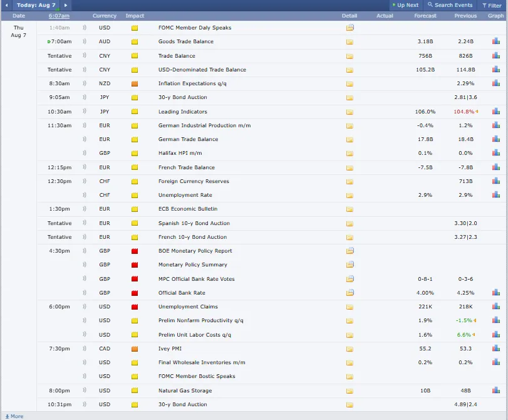Click orange impact icon for Inflation Expectations q/q

(x=135, y=83)
